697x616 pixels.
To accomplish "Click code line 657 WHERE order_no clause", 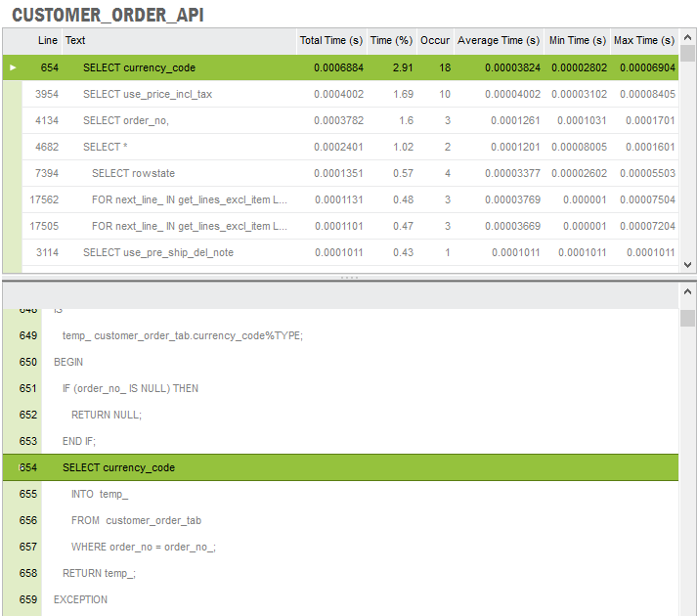I will click(x=144, y=547).
